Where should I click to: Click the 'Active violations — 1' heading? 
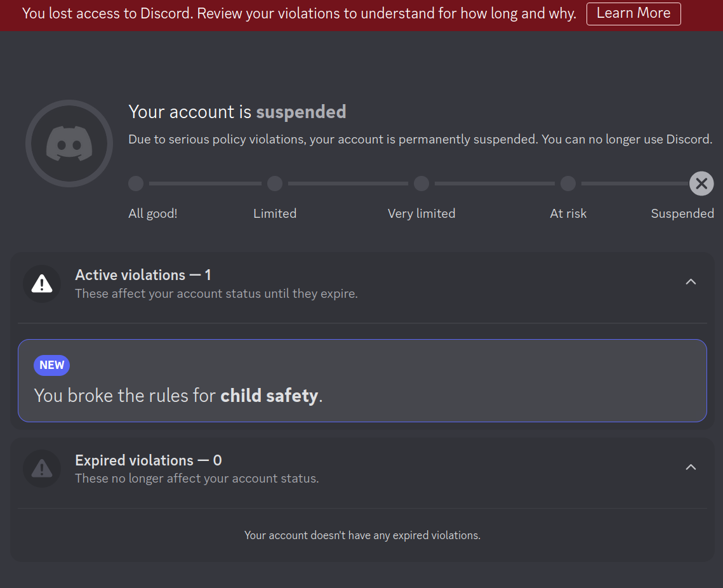[x=143, y=275]
